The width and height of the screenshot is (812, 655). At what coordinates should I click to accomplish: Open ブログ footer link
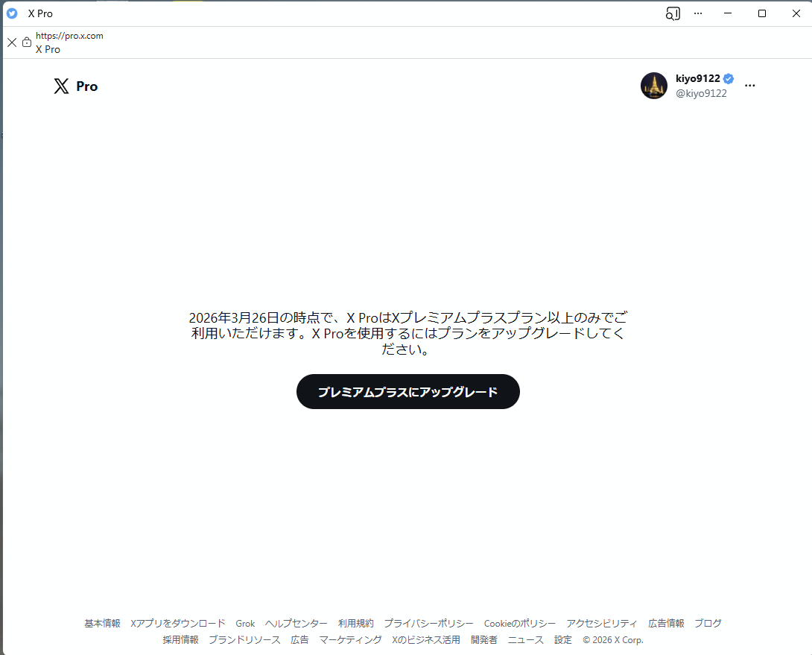tap(708, 624)
